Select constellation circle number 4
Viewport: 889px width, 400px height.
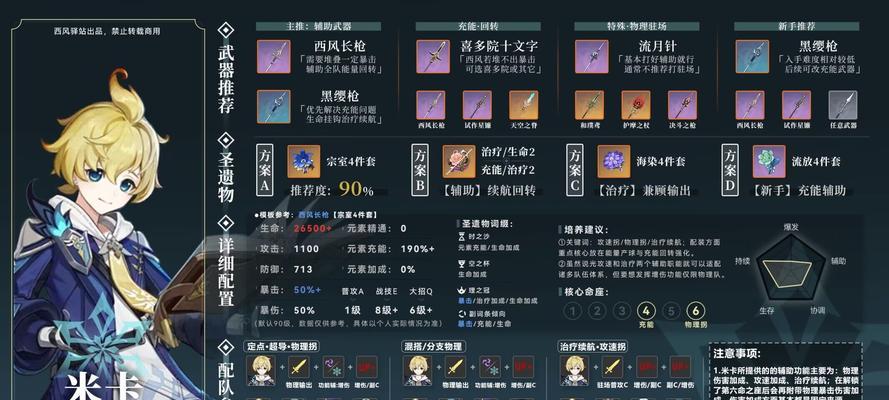[x=646, y=311]
